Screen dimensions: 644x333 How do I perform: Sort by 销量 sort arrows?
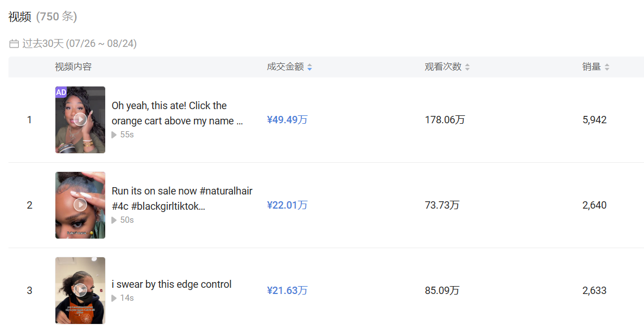(x=607, y=67)
